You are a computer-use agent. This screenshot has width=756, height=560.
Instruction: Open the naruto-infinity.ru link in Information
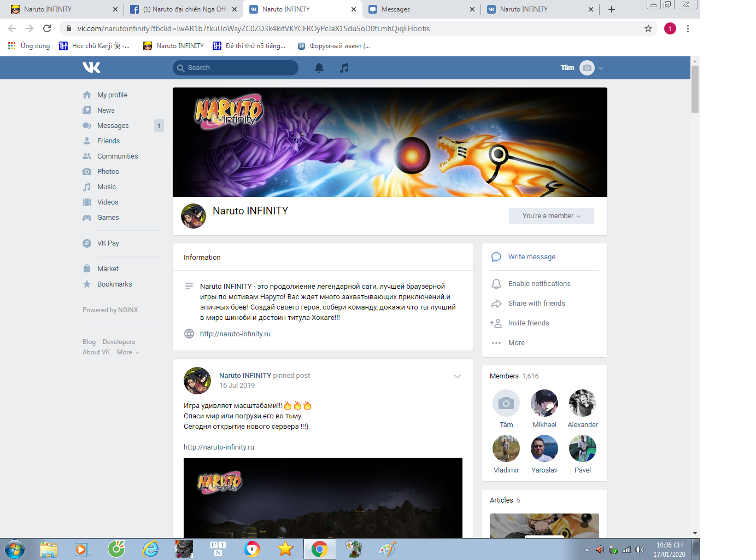click(235, 334)
